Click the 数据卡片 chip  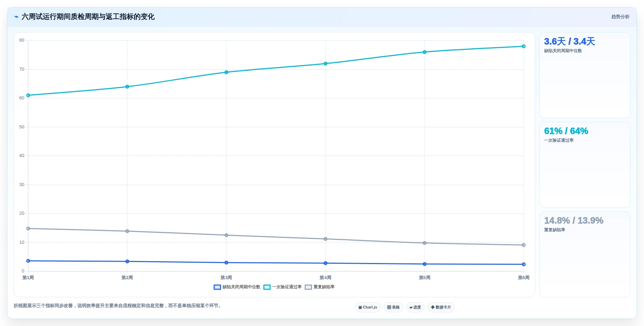click(441, 307)
